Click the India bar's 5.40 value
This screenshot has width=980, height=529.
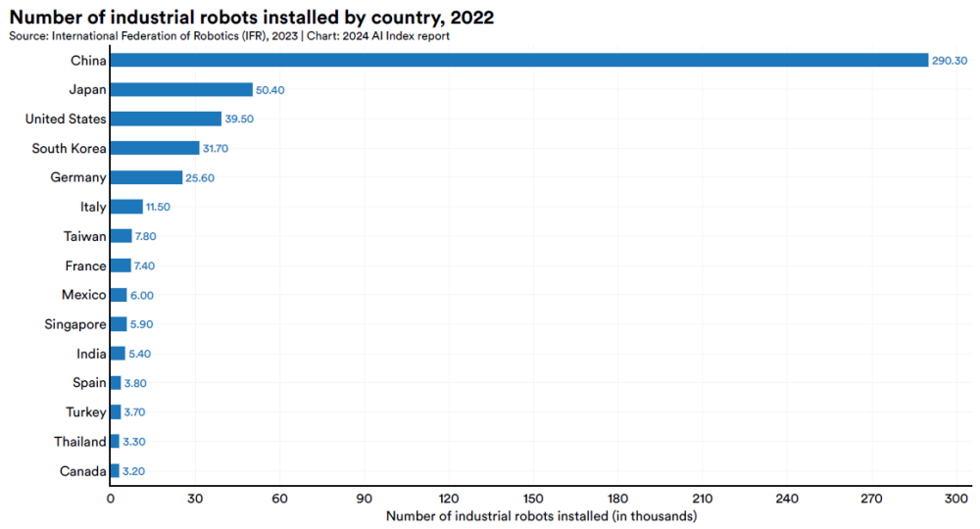[x=142, y=355]
